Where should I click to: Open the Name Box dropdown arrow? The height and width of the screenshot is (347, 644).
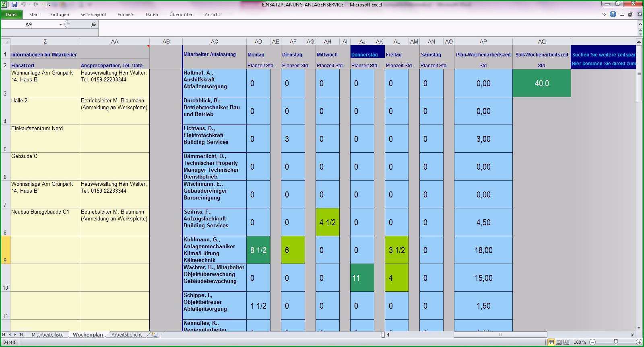[x=60, y=25]
